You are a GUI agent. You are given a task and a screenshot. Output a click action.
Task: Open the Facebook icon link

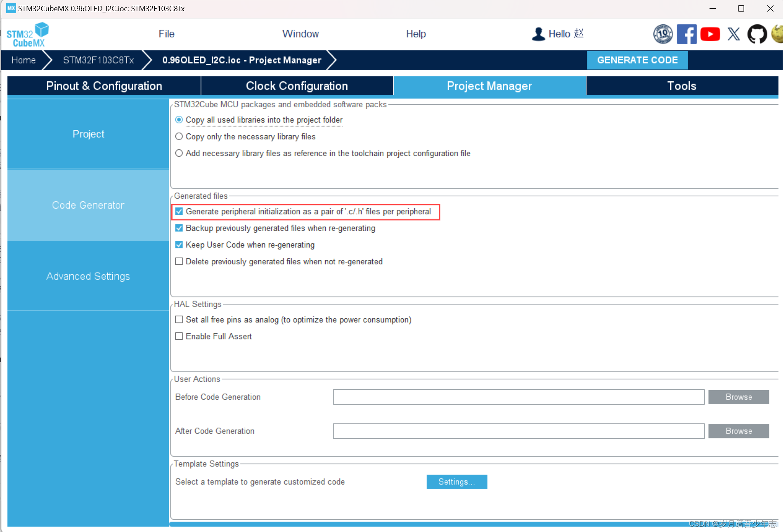[x=686, y=34]
